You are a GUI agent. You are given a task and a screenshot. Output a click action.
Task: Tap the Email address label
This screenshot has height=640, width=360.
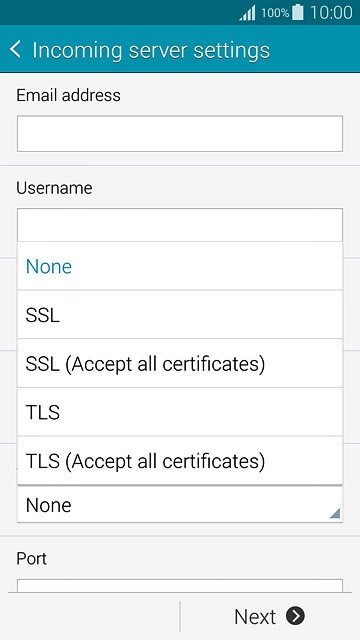(x=69, y=95)
